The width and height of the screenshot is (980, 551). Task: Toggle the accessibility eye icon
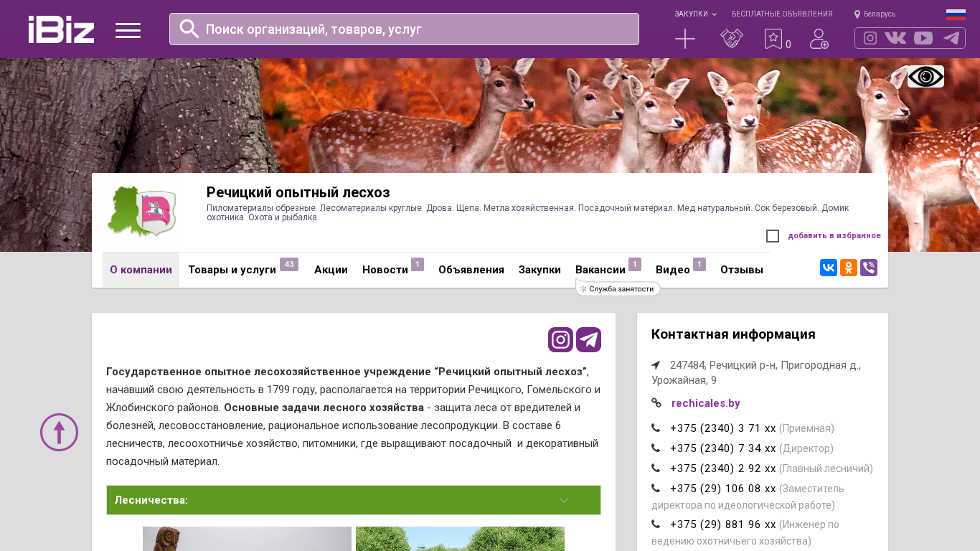click(x=925, y=76)
